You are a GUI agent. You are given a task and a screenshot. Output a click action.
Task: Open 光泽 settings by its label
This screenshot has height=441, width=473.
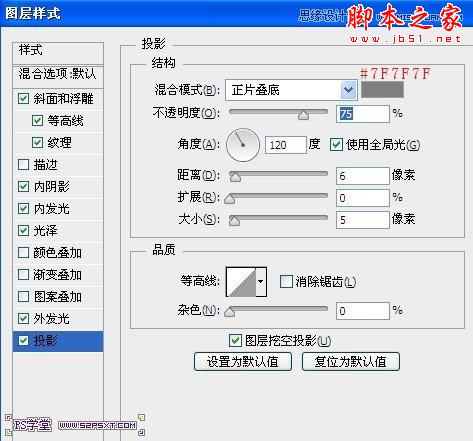click(45, 231)
